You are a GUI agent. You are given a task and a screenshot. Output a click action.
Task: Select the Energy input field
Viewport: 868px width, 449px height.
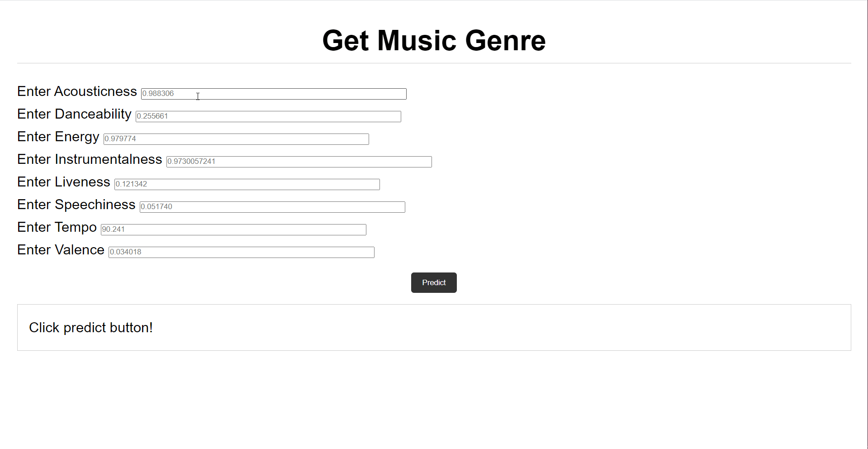pos(236,139)
